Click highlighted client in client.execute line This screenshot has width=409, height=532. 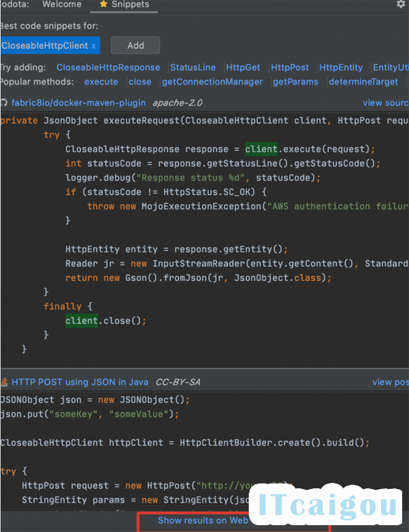[261, 149]
